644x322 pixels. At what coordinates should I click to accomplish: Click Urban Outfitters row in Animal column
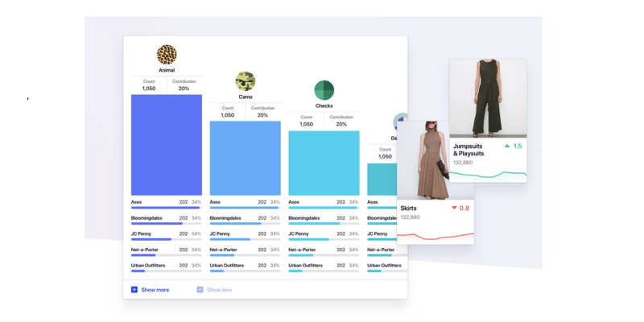(167, 268)
